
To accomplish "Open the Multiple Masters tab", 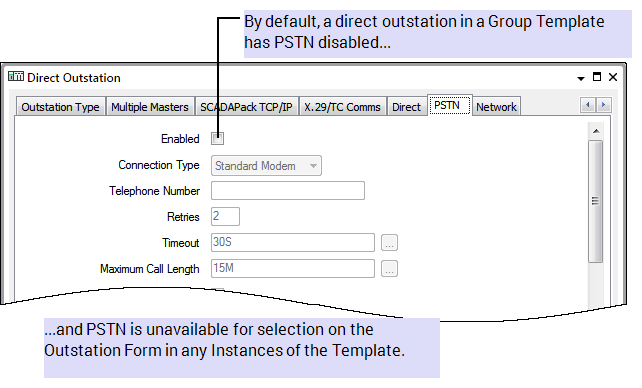I will (x=150, y=107).
